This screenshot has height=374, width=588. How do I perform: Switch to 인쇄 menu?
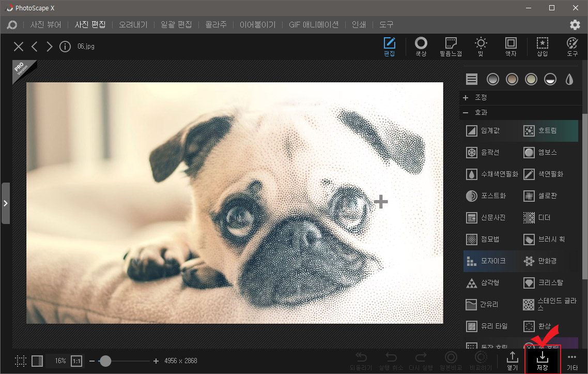click(359, 25)
